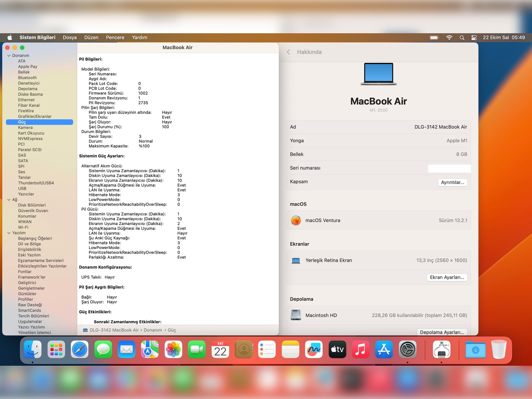Open Messages app in the Dock
The width and height of the screenshot is (532, 399).
[x=103, y=349]
